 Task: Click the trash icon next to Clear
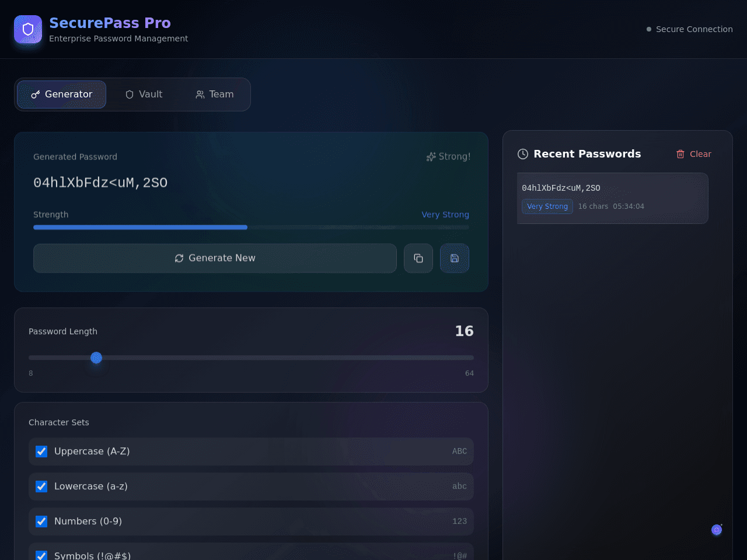pyautogui.click(x=680, y=154)
